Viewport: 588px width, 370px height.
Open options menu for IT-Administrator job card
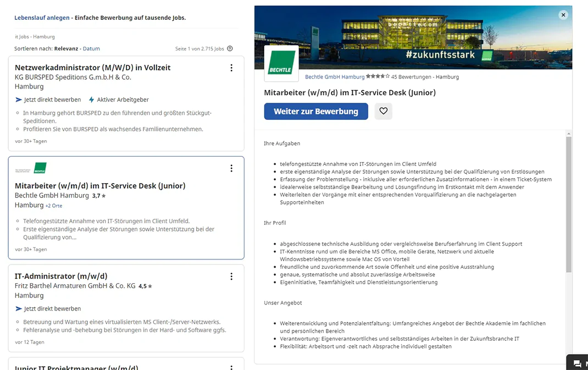(231, 277)
